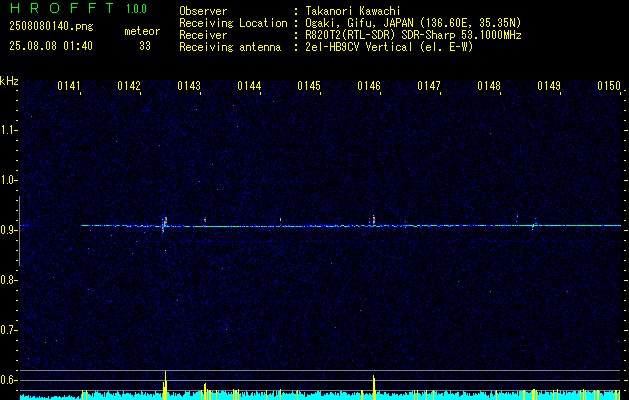Click the 0149 time marker
This screenshot has width=629, height=400.
pos(549,86)
